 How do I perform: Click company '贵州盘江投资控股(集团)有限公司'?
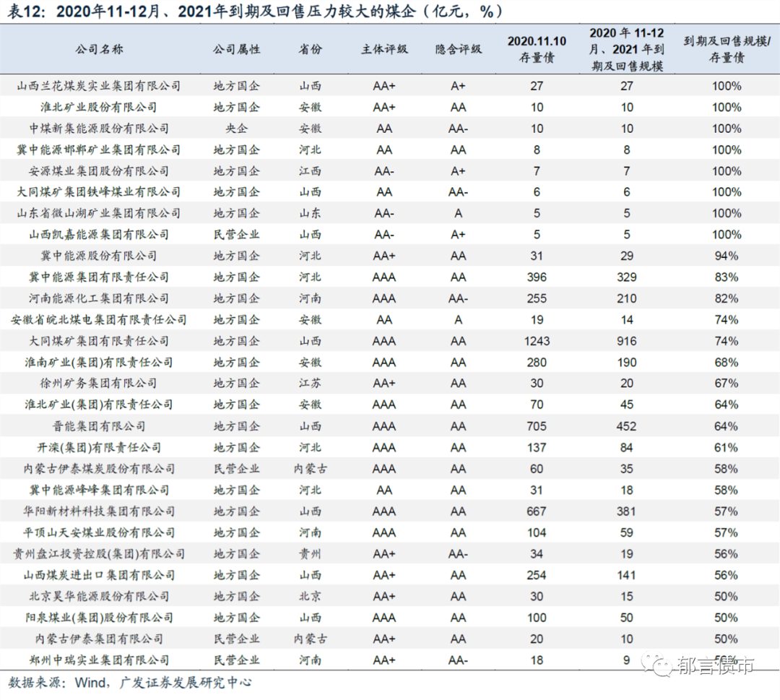(99, 554)
